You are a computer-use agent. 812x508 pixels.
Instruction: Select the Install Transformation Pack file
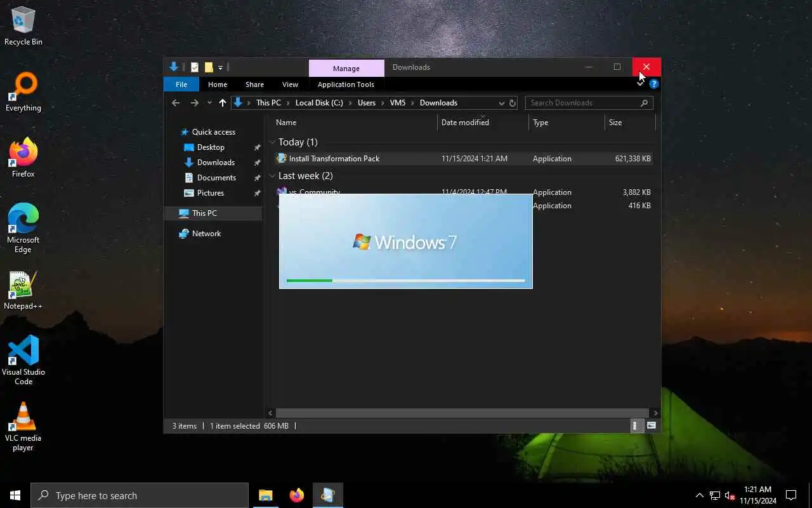point(462,159)
